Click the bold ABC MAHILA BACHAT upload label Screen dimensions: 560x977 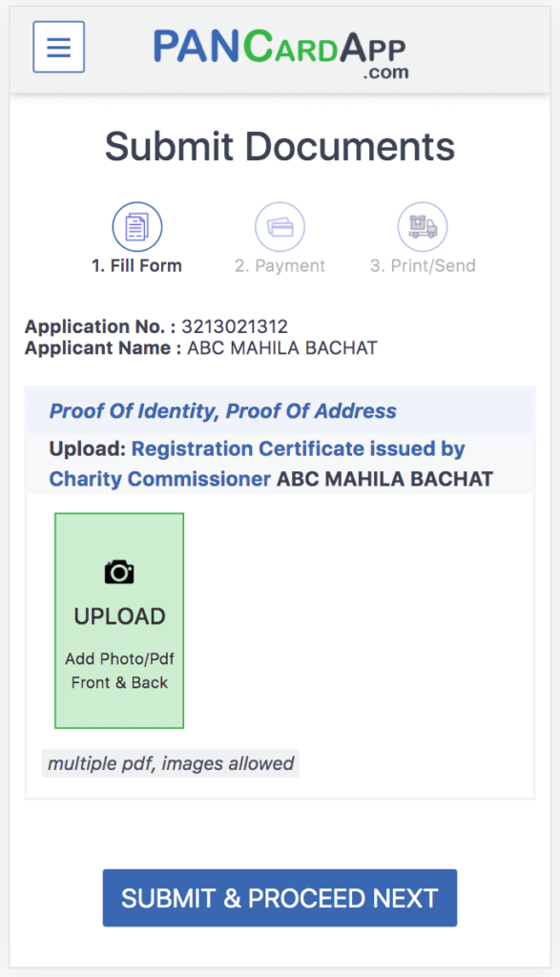[x=385, y=479]
